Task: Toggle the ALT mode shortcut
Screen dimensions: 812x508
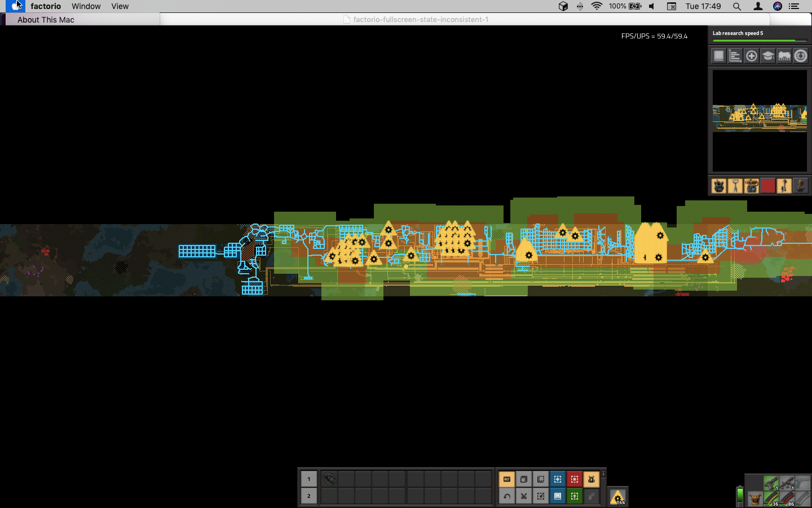Action: click(507, 479)
